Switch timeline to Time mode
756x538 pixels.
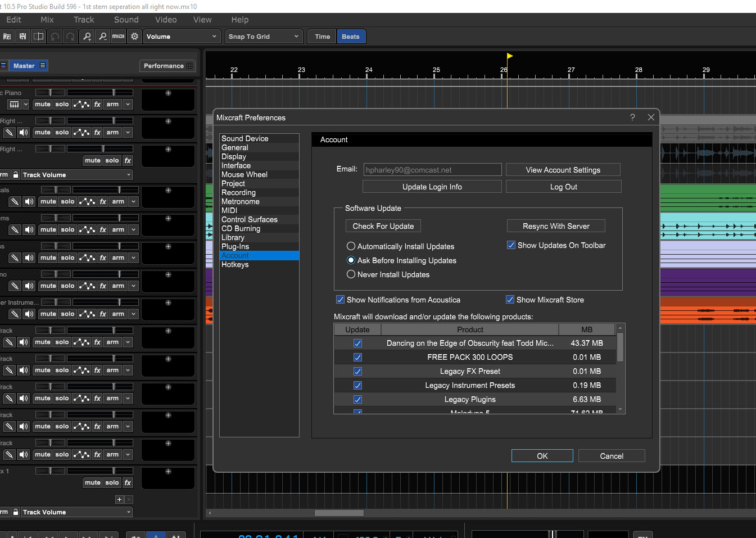pyautogui.click(x=323, y=37)
